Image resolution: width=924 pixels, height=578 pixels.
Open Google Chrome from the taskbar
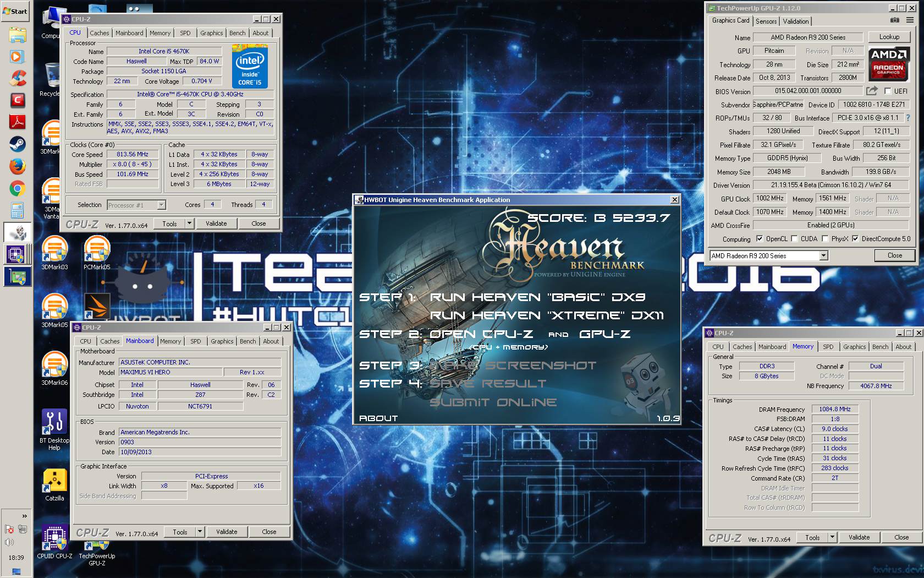coord(17,188)
